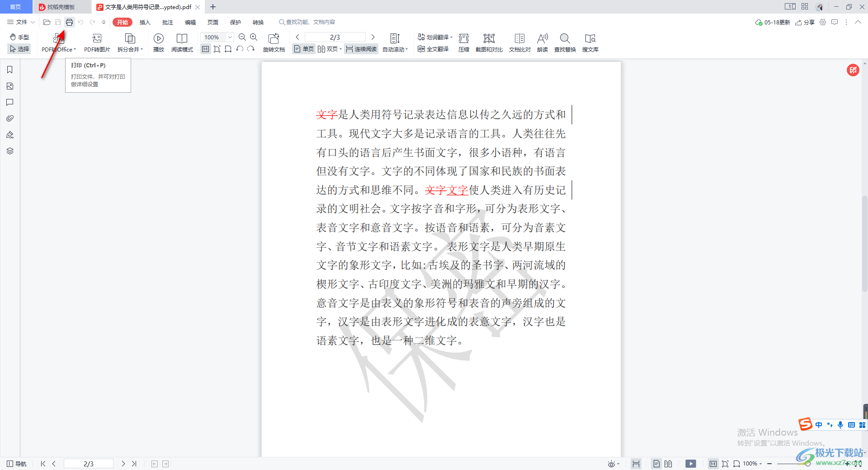Switch to Edit (编辑) ribbon tab
The width and height of the screenshot is (868, 470).
coord(190,22)
